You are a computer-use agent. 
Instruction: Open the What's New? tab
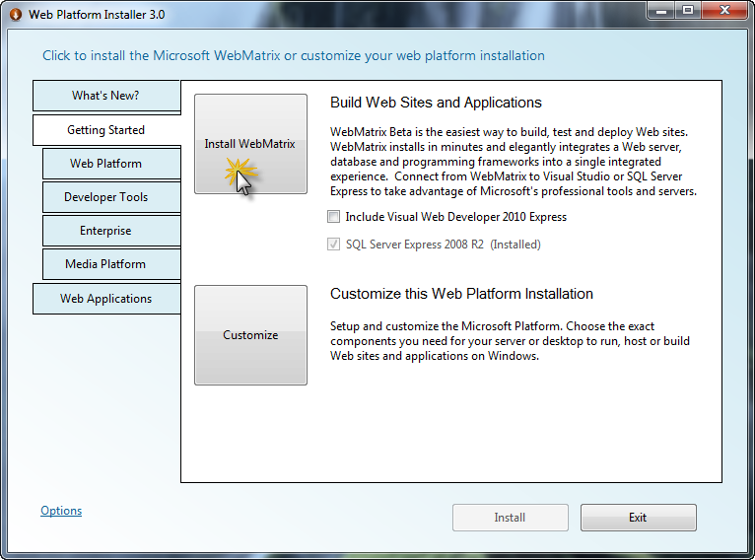click(x=106, y=96)
